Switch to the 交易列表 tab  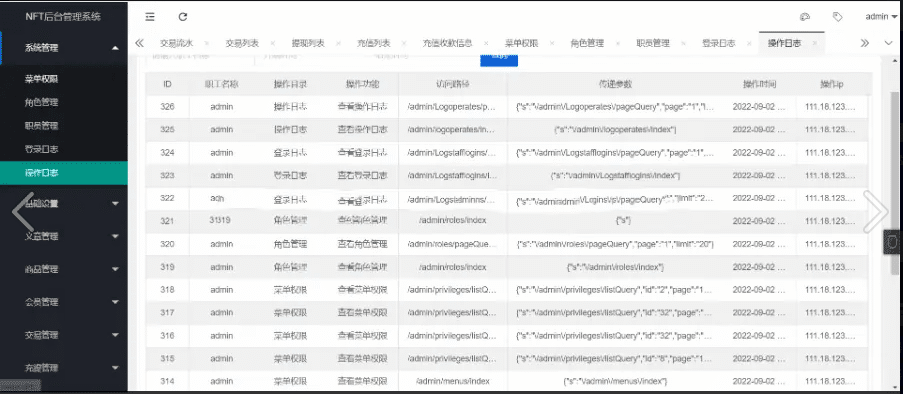[x=242, y=43]
